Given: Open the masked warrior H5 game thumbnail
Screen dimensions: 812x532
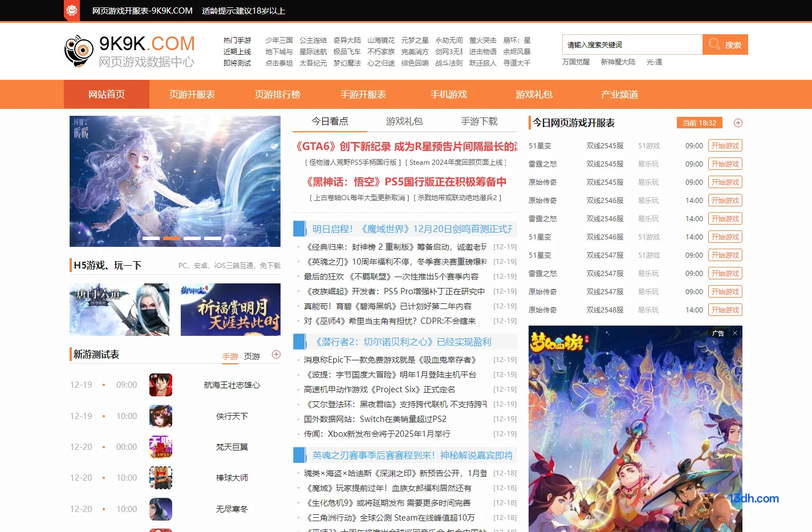Looking at the screenshot, I should pos(119,310).
